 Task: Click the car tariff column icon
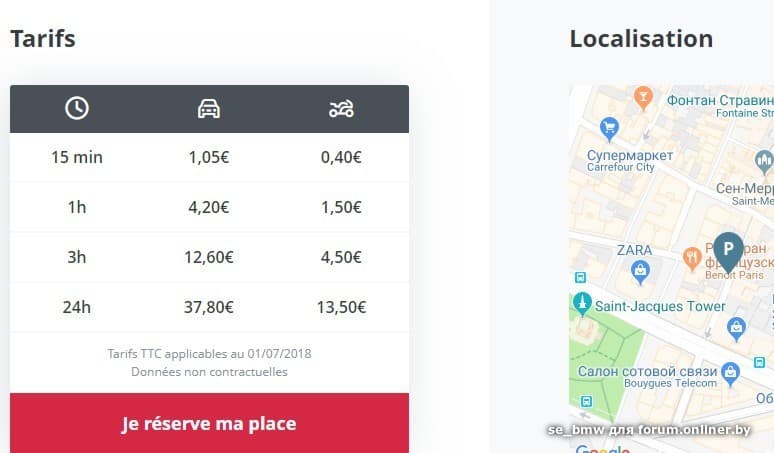click(209, 108)
